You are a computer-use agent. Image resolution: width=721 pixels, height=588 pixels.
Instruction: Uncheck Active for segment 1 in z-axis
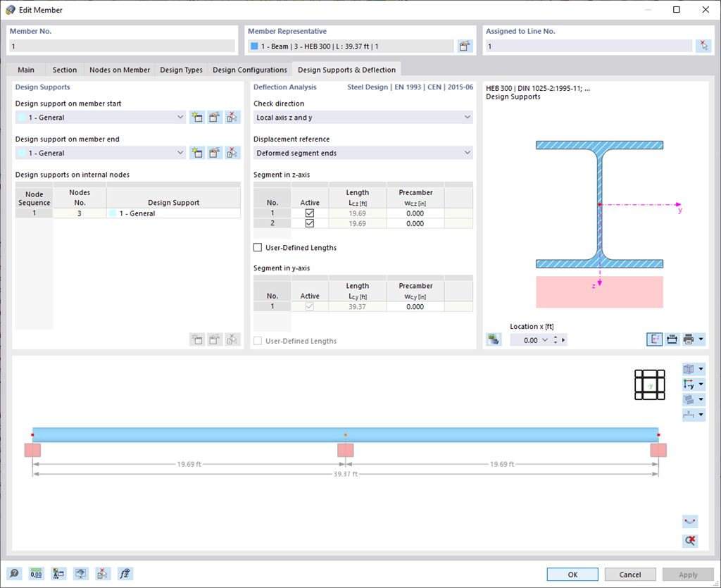pyautogui.click(x=309, y=213)
